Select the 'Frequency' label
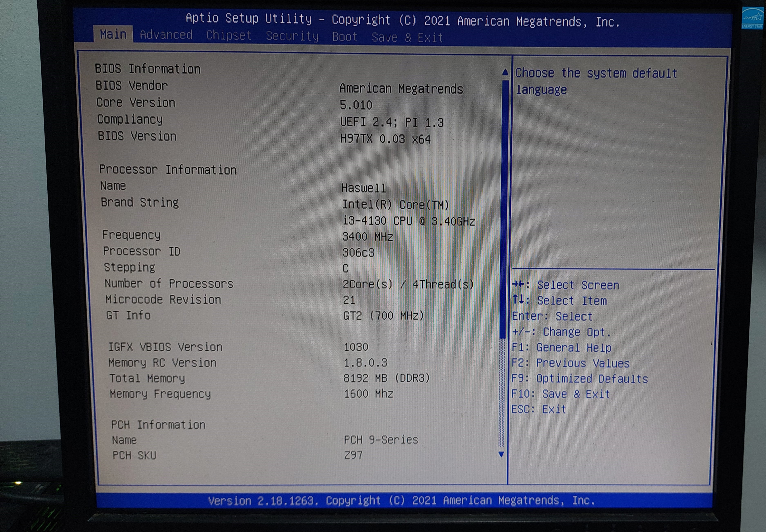 point(131,235)
